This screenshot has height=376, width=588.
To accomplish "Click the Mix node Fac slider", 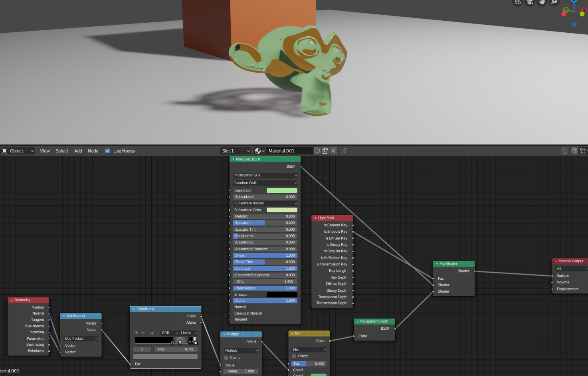I will click(x=309, y=364).
